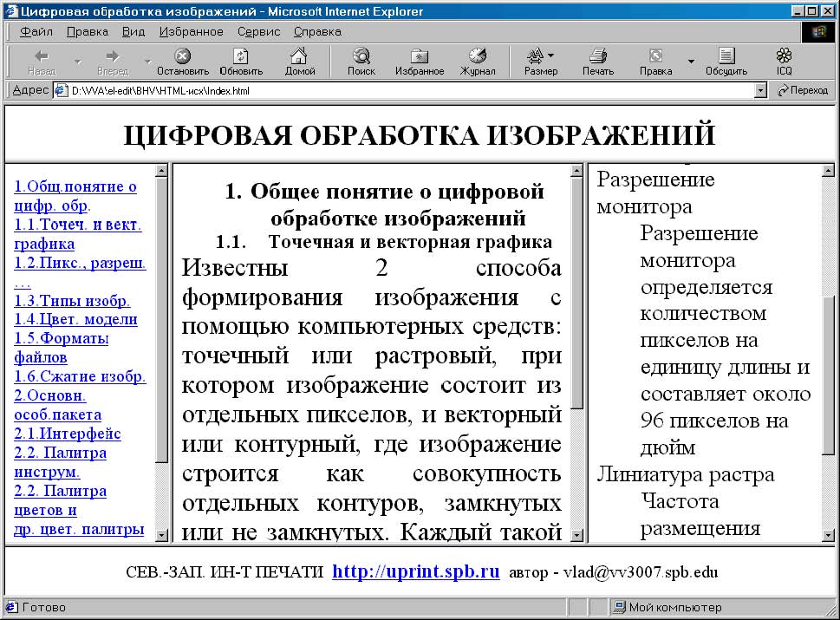The width and height of the screenshot is (840, 620).
Task: Follow link 1.3.Типы изобр.
Action: point(72,301)
